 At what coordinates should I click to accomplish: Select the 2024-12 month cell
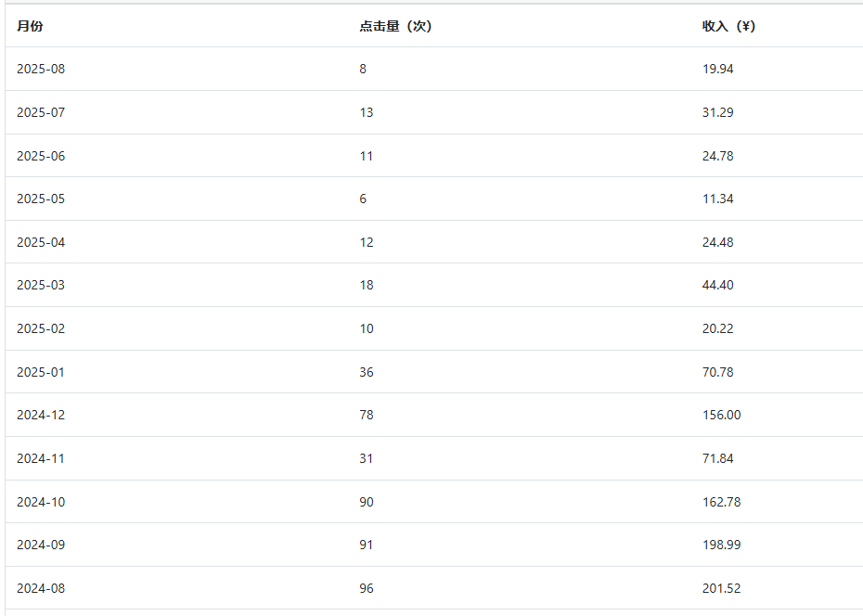(41, 415)
